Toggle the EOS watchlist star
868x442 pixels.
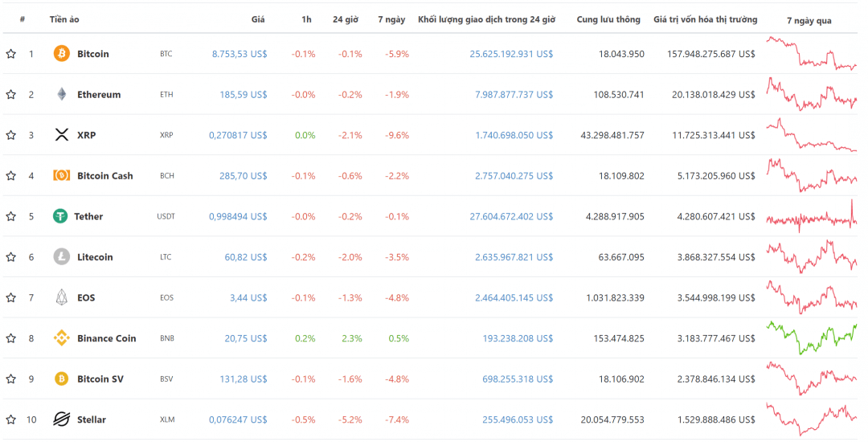pyautogui.click(x=11, y=297)
